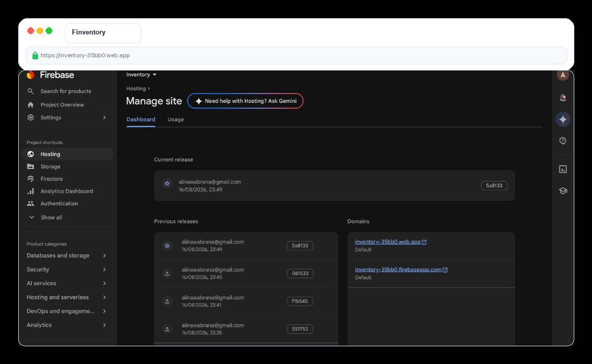Viewport: 592px width, 364px height.
Task: Click upload icon of release 061533
Action: 167,273
